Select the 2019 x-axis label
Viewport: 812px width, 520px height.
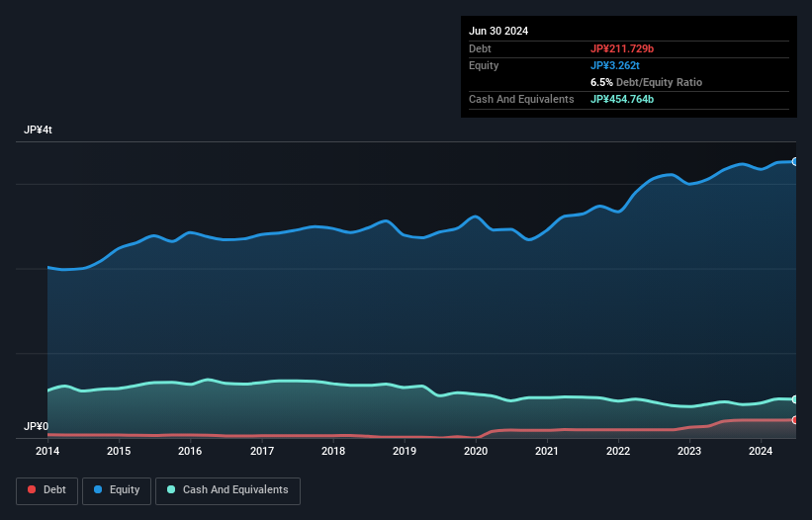(404, 452)
